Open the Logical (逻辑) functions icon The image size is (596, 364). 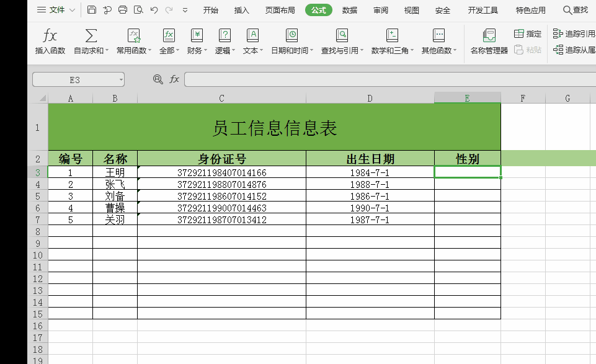coord(225,36)
